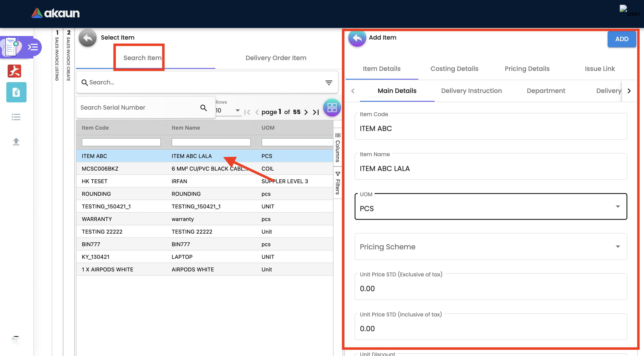Switch to Delivery Order Item tab
The height and width of the screenshot is (356, 644).
276,58
